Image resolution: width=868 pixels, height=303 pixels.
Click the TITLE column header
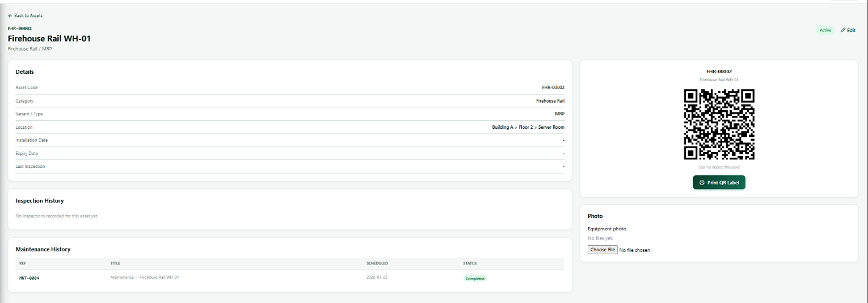tap(115, 263)
